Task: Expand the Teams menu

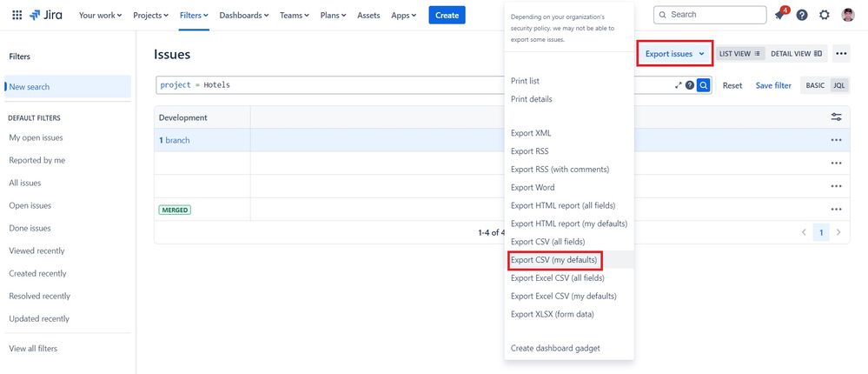Action: pyautogui.click(x=294, y=16)
